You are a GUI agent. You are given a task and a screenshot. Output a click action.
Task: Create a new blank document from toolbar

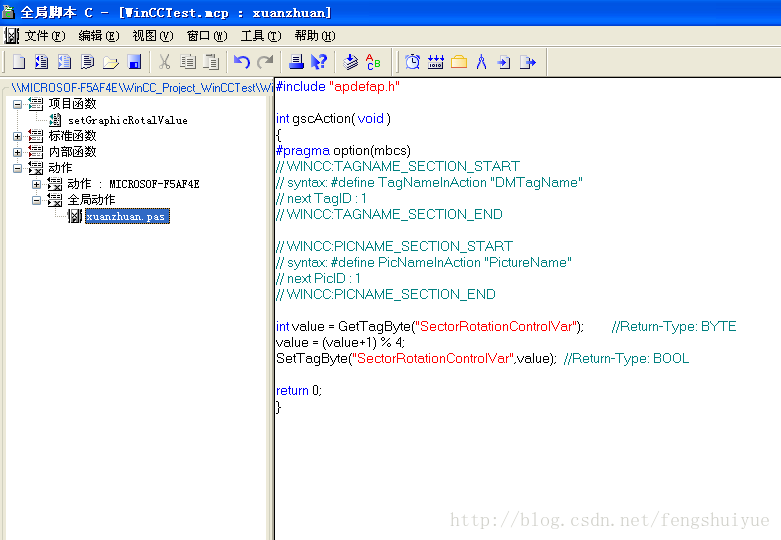[19, 62]
